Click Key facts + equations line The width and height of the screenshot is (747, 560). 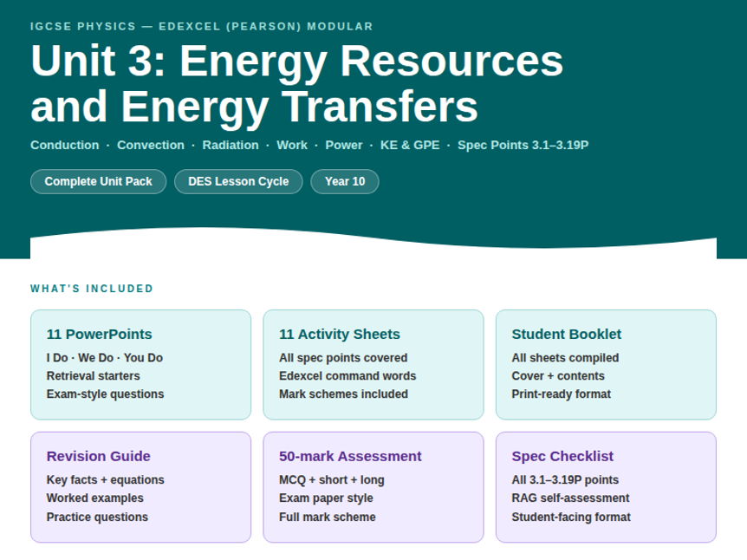click(x=105, y=479)
